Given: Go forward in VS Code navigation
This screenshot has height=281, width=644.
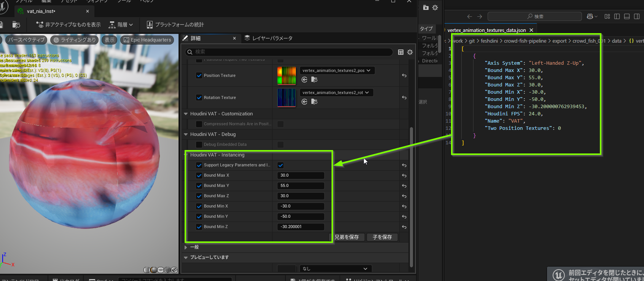Looking at the screenshot, I should click(x=480, y=16).
